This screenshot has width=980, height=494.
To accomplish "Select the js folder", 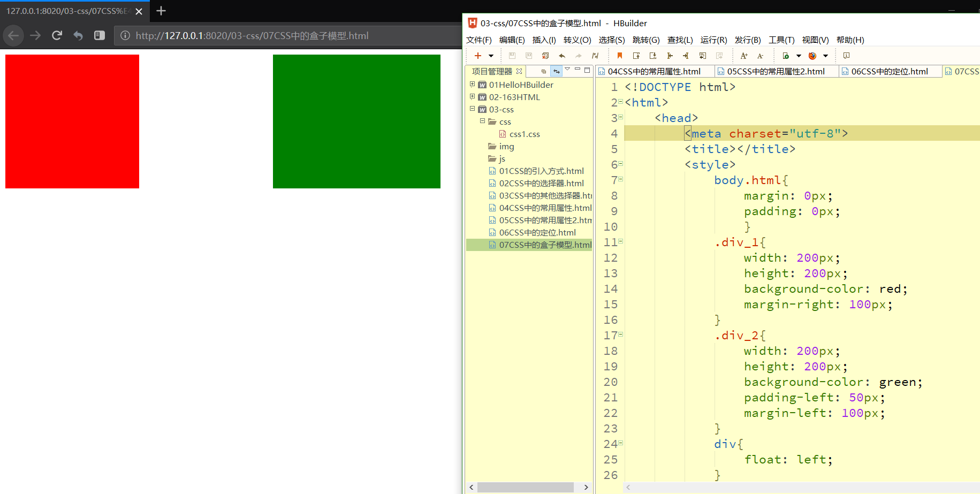I will click(x=502, y=159).
